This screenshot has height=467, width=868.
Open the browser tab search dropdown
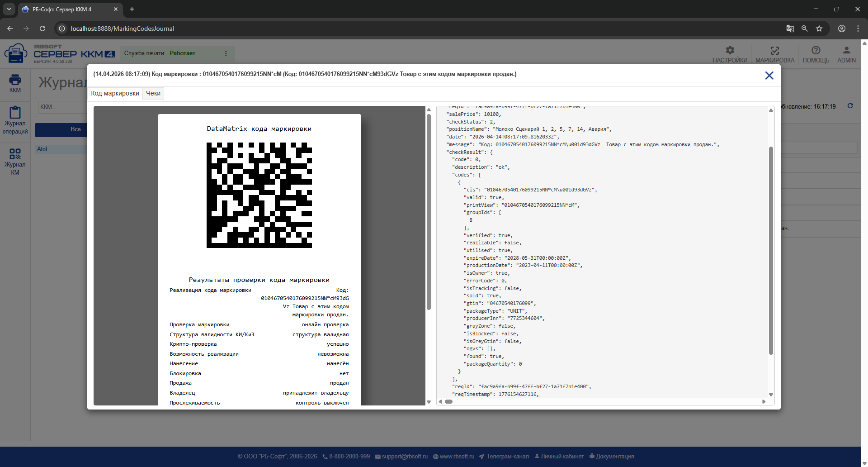coord(9,9)
